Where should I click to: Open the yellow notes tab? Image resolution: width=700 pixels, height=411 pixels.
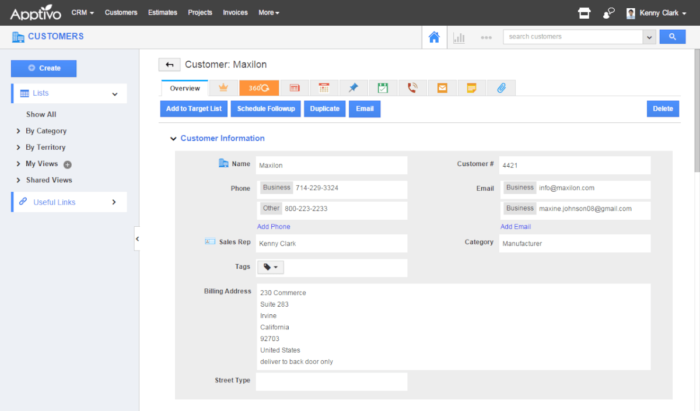(471, 88)
